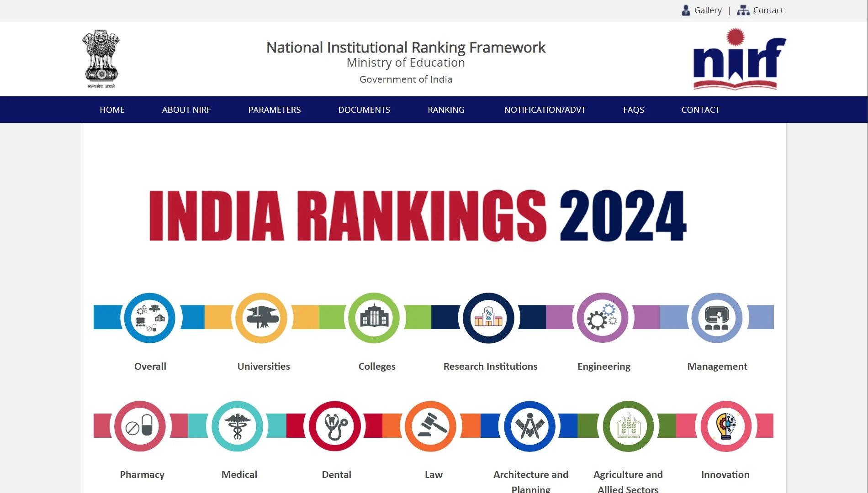Go to HOME in navigation bar
The height and width of the screenshot is (493, 868).
point(112,110)
